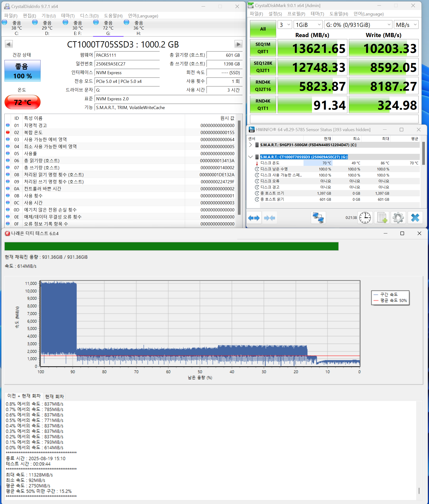Image resolution: width=429 pixels, height=504 pixels.
Task: Open the G: drive selection dropdown
Action: point(358,25)
